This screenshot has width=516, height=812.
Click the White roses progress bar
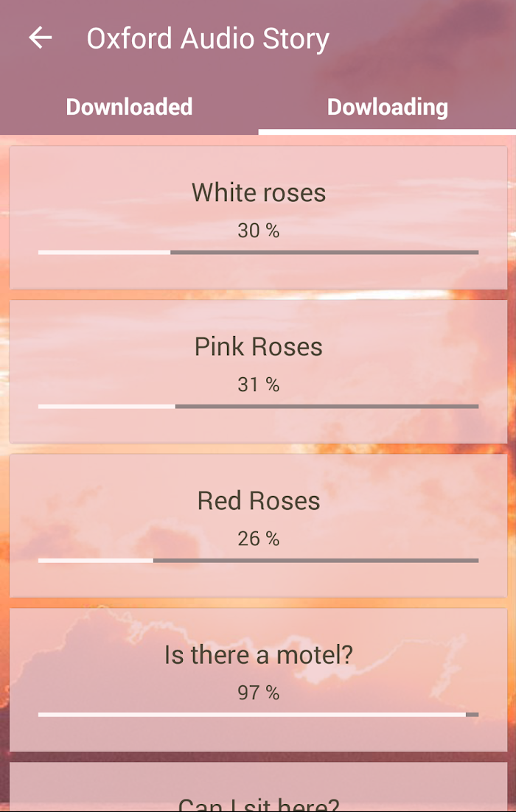click(258, 252)
